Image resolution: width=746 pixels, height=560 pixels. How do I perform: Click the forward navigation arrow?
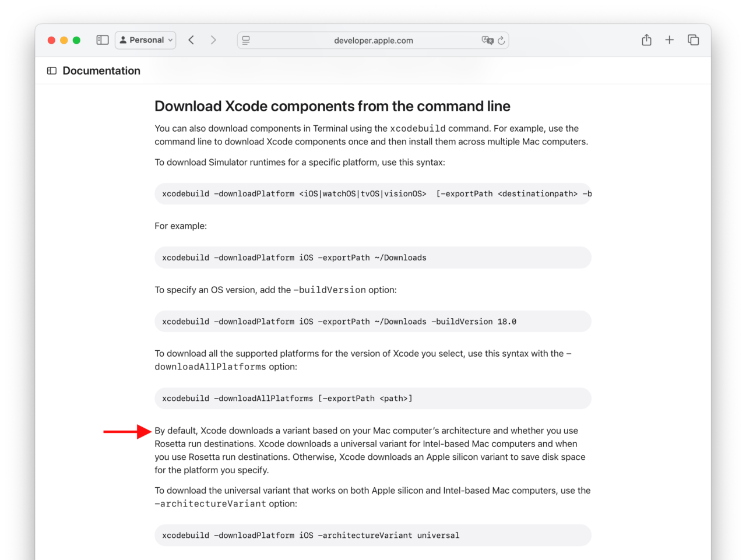[213, 40]
